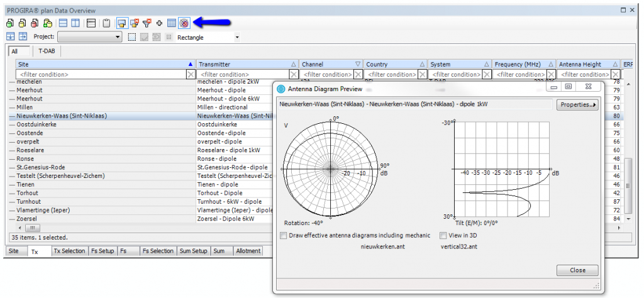644x298 pixels.
Task: Select the vertical split layout icon
Action: [75, 23]
